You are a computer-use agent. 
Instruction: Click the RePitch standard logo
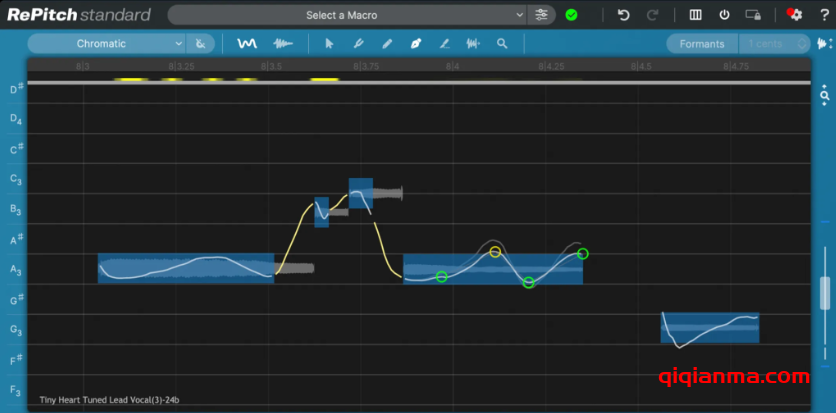pos(78,14)
